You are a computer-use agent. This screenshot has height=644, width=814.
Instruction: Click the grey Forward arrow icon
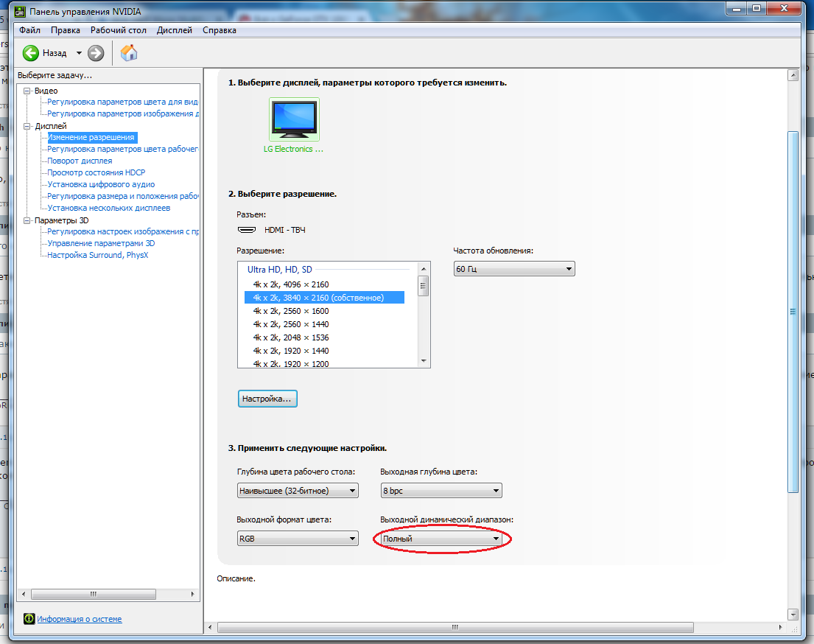(x=96, y=53)
